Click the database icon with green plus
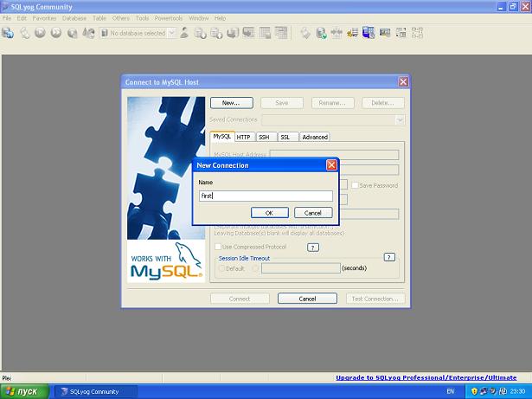The image size is (532, 399). pos(321,33)
